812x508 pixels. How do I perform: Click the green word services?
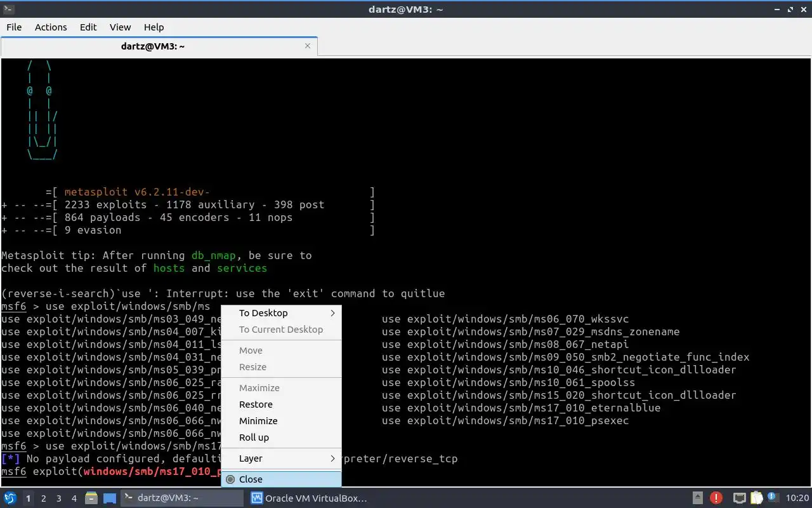point(242,269)
